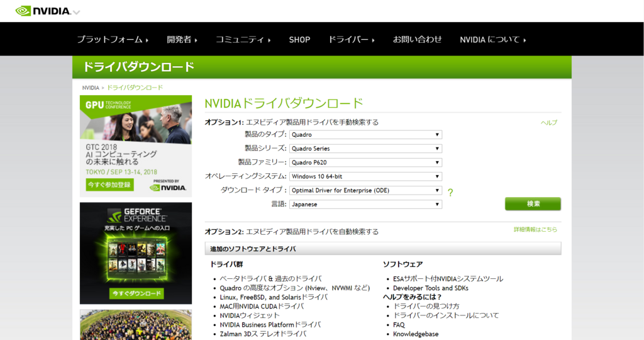This screenshot has width=644, height=340.
Task: Open the 詳細情報はこちら link
Action: 535,229
